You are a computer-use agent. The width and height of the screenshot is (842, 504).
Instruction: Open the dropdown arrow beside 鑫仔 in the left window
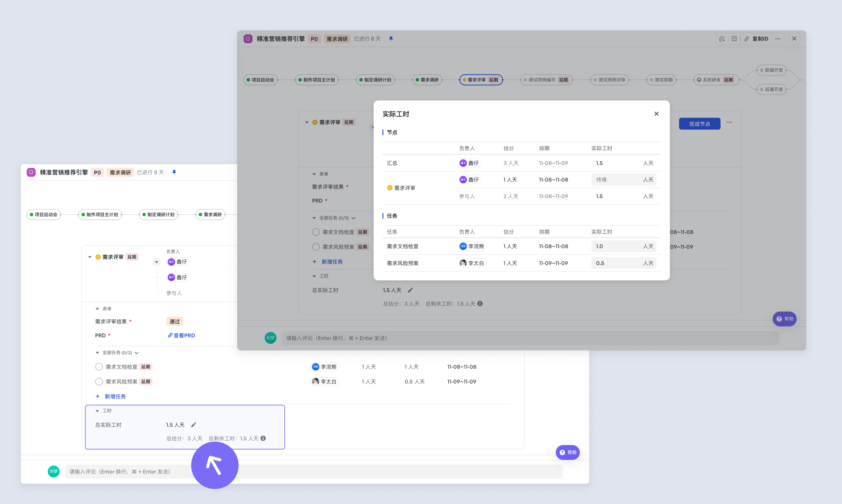[x=156, y=262]
